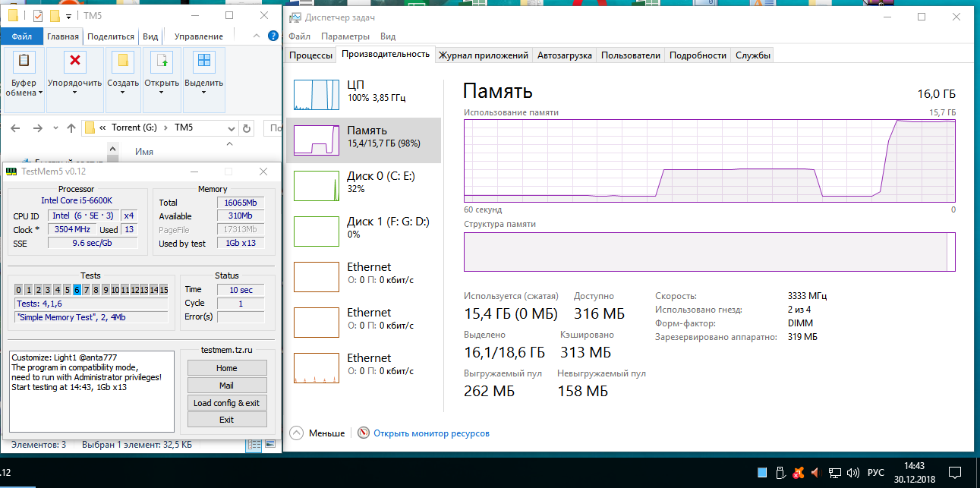Click the Выделить selection icon in ribbon
This screenshot has height=488, width=980.
coord(203,61)
